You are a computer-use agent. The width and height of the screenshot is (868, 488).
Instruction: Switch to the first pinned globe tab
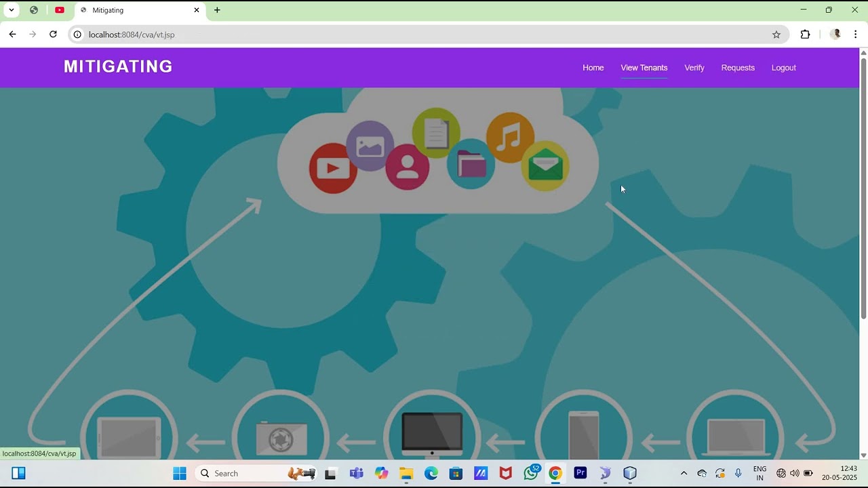tap(34, 10)
